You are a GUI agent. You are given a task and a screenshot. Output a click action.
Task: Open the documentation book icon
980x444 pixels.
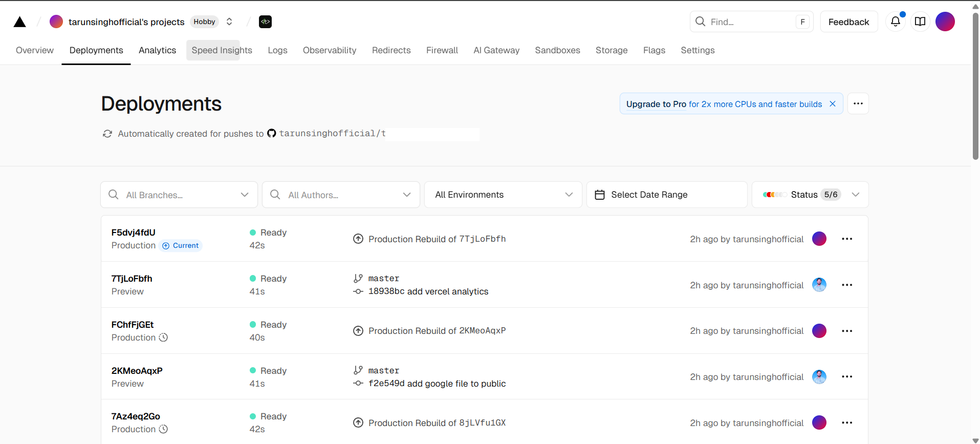tap(920, 22)
